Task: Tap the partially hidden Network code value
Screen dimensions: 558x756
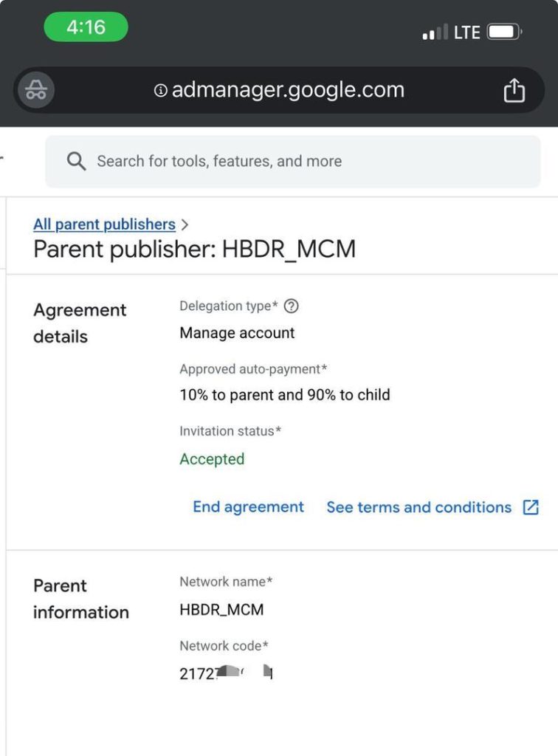Action: (x=227, y=673)
